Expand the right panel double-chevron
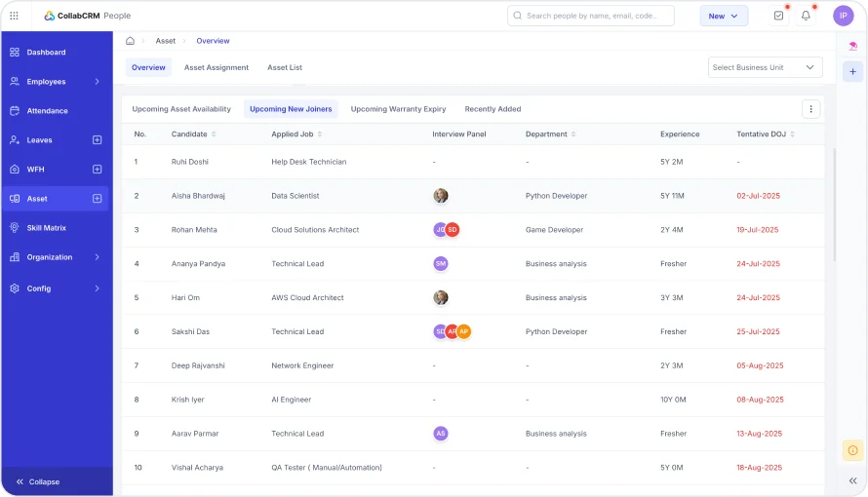The image size is (868, 497). pos(852,480)
